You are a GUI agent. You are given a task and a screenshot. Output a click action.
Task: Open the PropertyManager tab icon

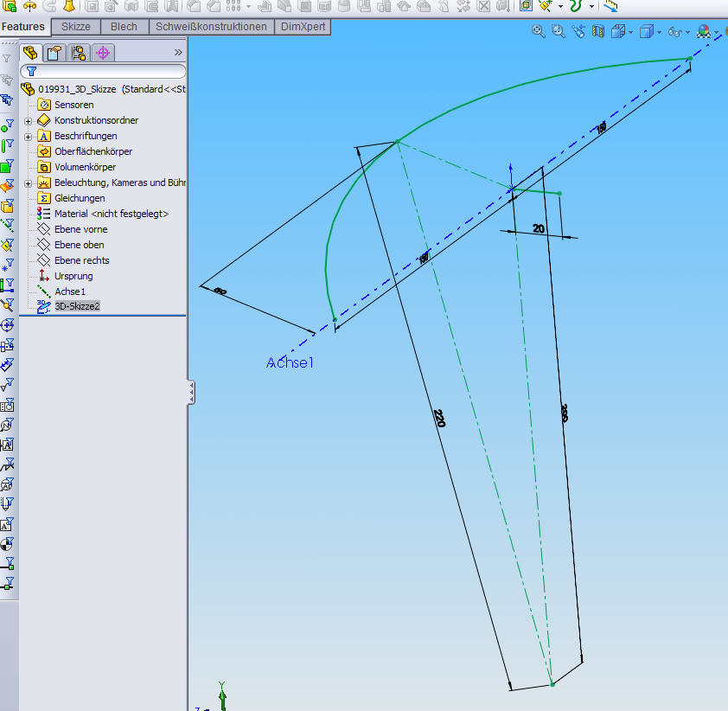pos(54,53)
